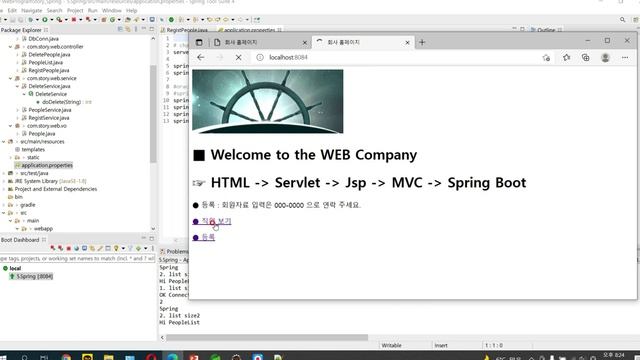Collapse the com.story.web.vo package
This screenshot has height=360, width=640.
click(11, 126)
